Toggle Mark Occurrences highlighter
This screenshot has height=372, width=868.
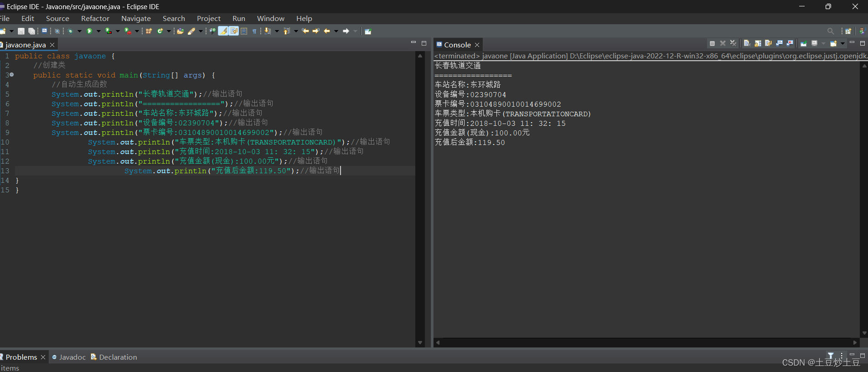[x=223, y=31]
